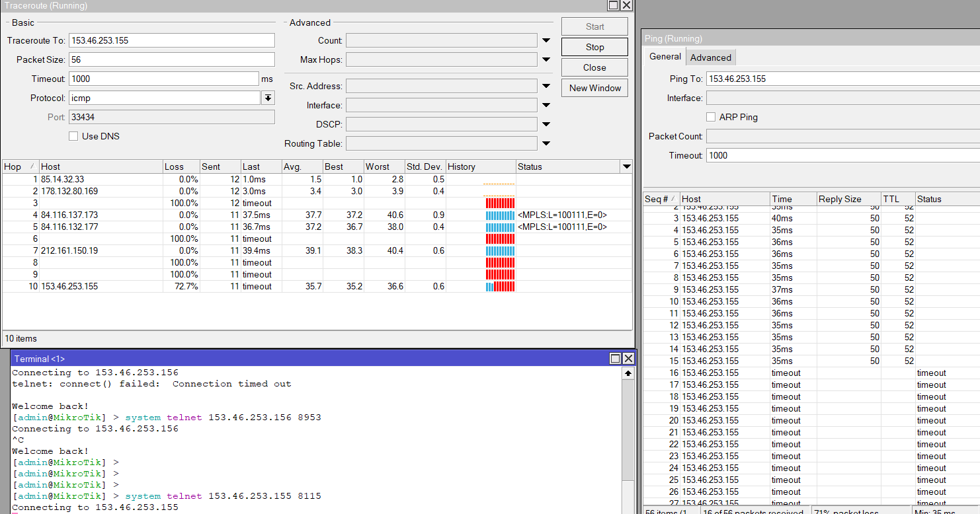
Task: Click the History column header
Action: pyautogui.click(x=481, y=166)
